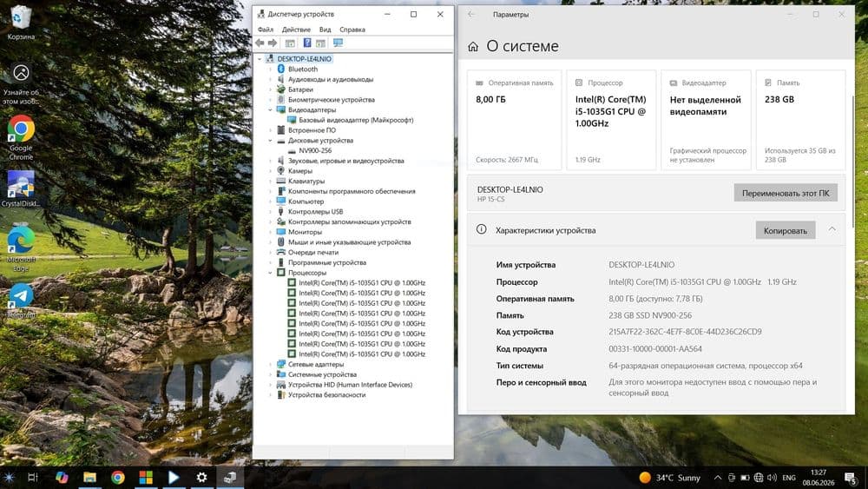This screenshot has width=868, height=489.
Task: Select the DESKTOP-LE4LNIO root tree node
Action: coord(304,59)
